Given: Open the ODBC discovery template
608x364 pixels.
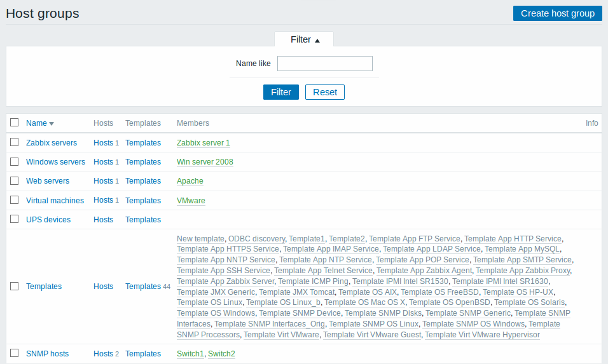Looking at the screenshot, I should pyautogui.click(x=256, y=239).
